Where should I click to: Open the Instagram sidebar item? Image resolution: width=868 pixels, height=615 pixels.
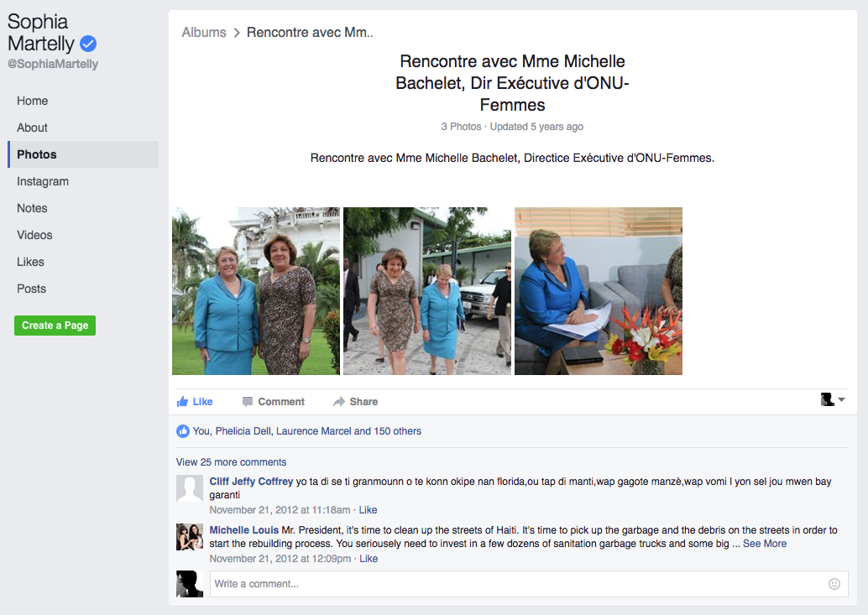[43, 181]
